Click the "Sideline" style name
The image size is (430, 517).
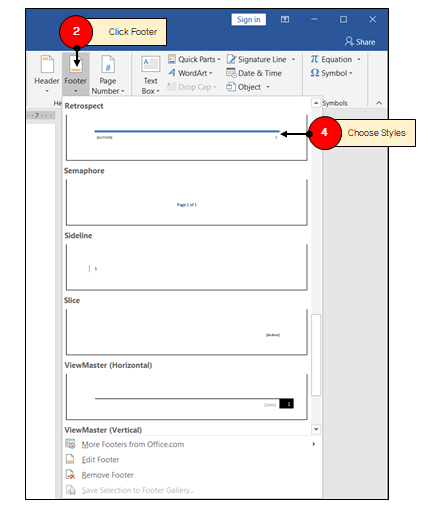pos(78,235)
